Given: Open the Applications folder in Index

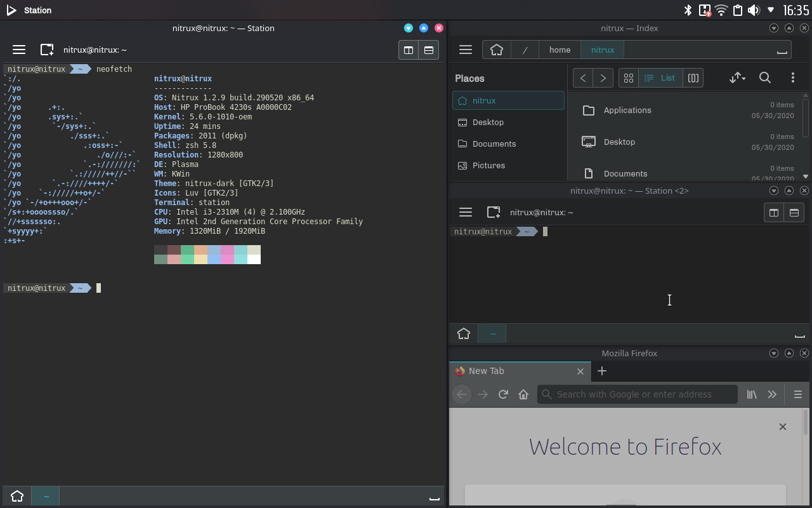Looking at the screenshot, I should 627,110.
